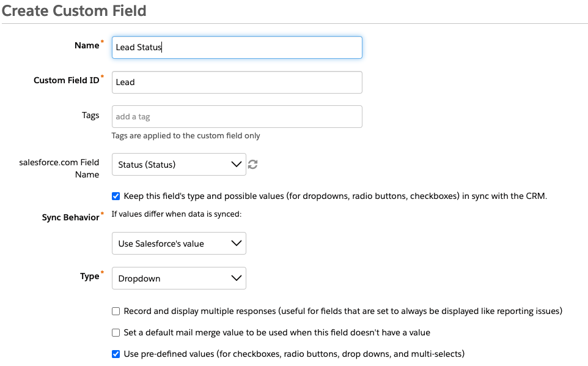Click into the Name field with Lead Status
The width and height of the screenshot is (588, 366).
(x=237, y=47)
